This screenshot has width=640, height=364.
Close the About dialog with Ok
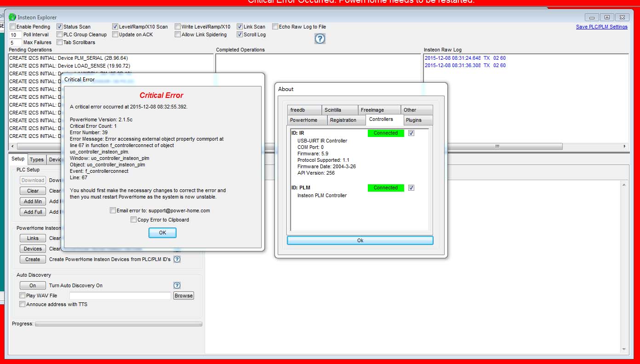[x=360, y=240]
